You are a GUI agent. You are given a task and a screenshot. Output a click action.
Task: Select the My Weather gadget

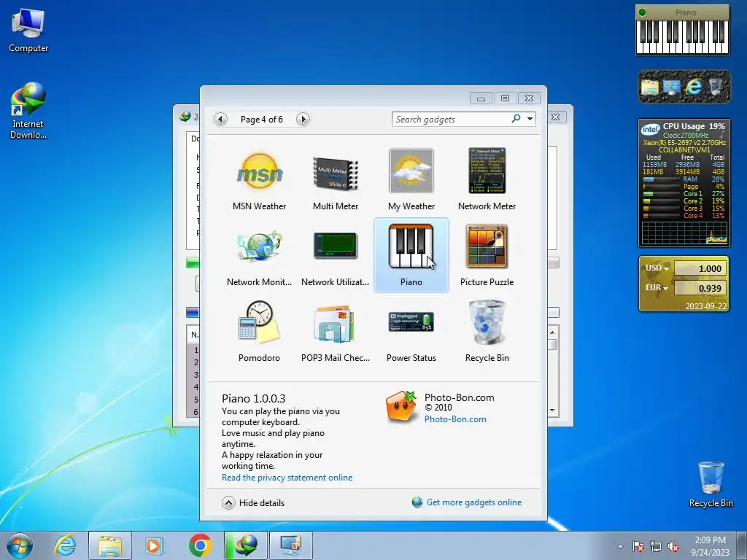click(x=411, y=180)
